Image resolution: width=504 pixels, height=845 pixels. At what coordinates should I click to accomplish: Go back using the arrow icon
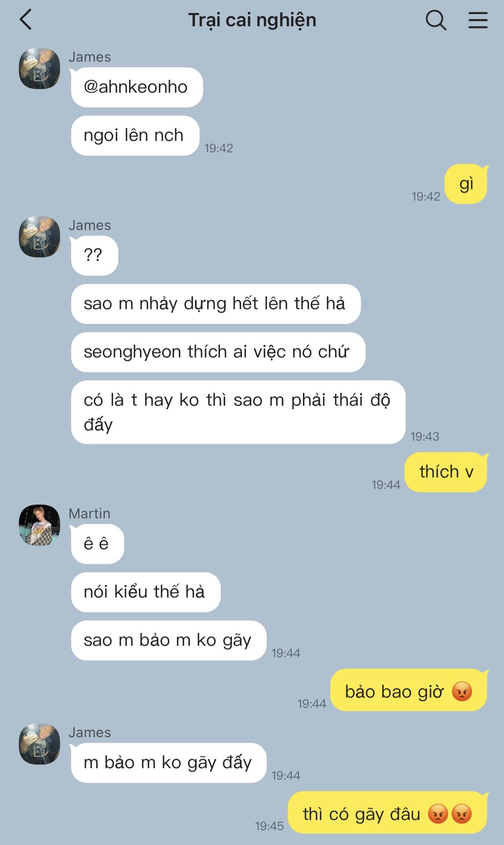coord(26,20)
